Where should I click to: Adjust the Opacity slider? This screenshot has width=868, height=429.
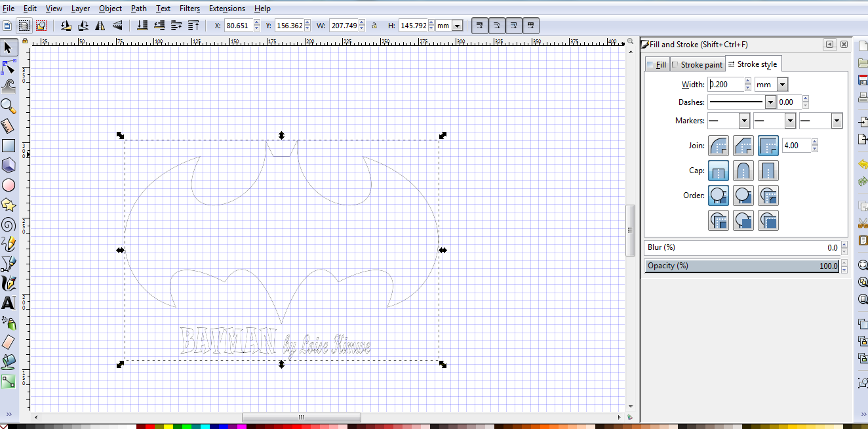tap(741, 266)
